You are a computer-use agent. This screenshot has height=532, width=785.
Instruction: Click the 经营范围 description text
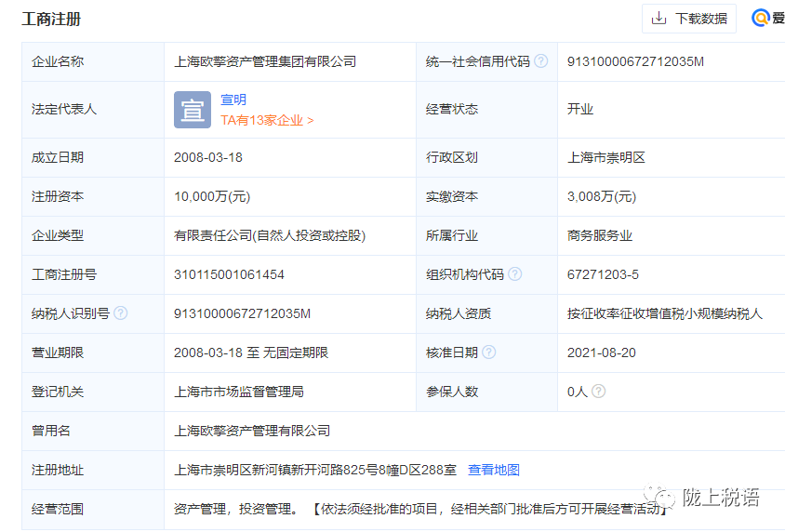coord(419,509)
